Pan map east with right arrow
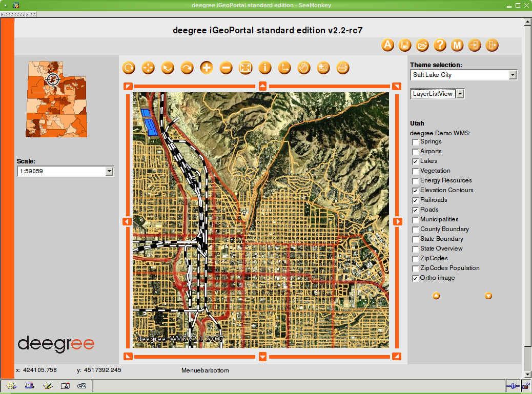The height and width of the screenshot is (394, 532). tap(397, 221)
